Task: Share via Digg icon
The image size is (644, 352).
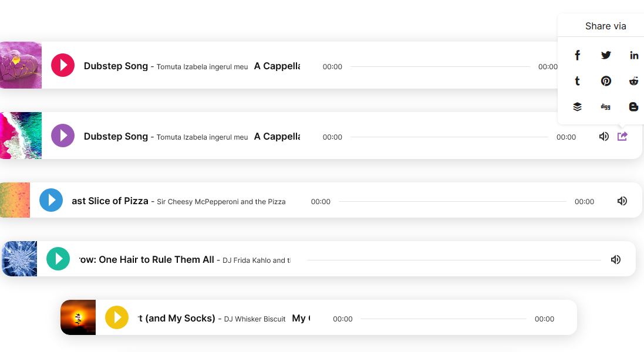Action: (605, 107)
